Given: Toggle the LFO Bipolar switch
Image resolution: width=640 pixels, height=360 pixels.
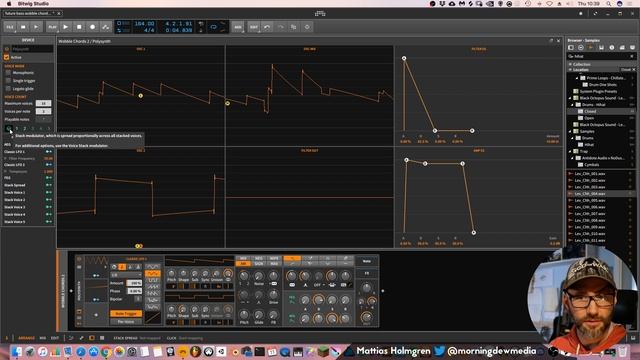Looking at the screenshot, I should 138,299.
